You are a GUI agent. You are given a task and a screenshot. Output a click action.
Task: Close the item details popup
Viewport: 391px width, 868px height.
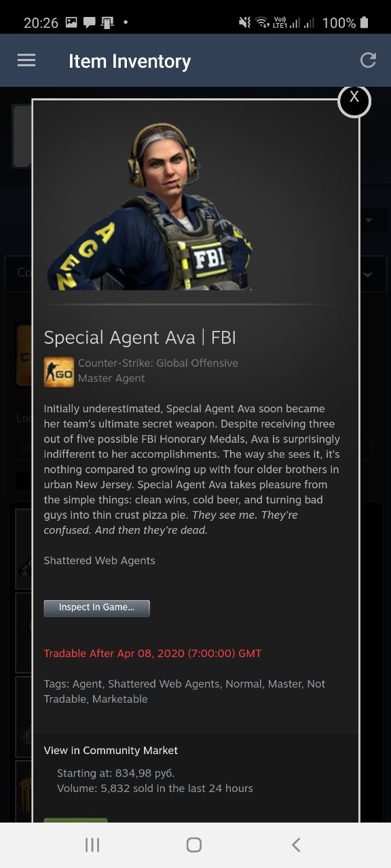pyautogui.click(x=354, y=100)
